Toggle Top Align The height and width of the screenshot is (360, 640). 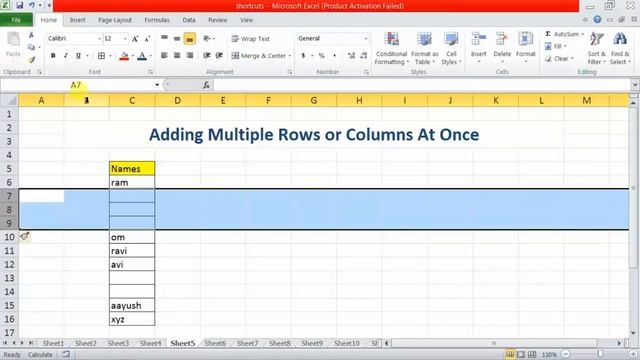[164, 38]
